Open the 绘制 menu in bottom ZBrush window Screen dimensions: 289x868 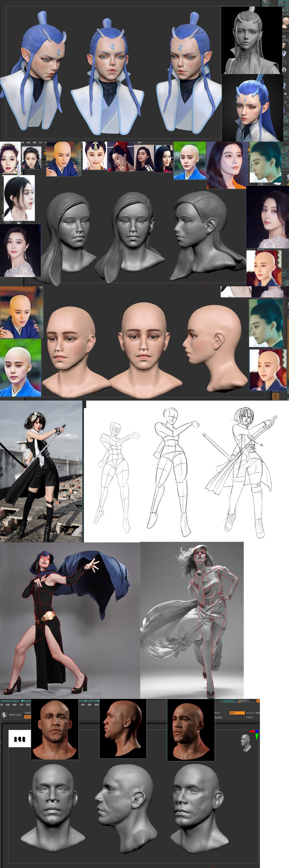8,705
